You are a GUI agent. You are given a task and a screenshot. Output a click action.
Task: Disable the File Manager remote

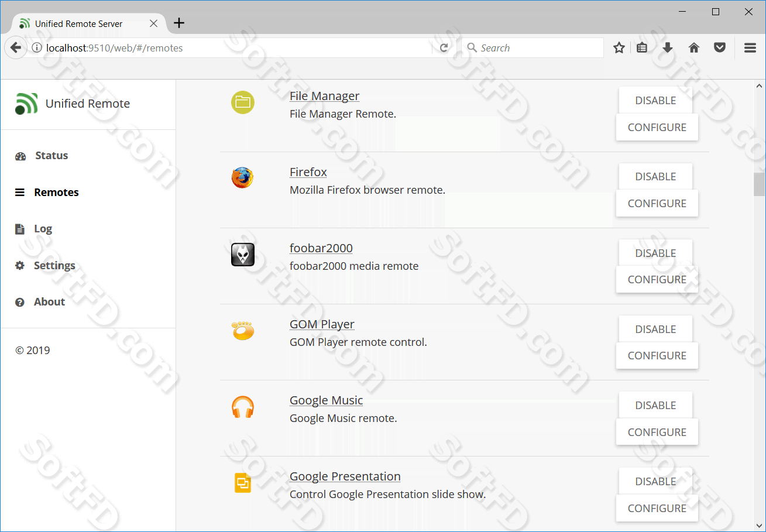[655, 101]
